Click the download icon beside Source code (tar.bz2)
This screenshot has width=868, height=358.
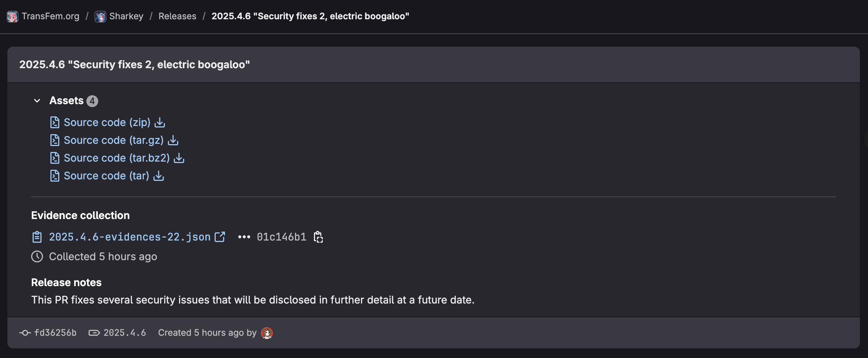[x=179, y=158]
